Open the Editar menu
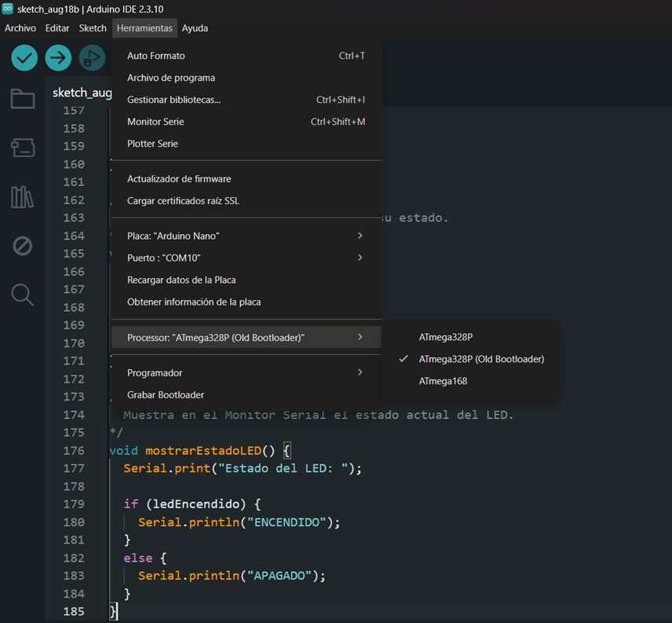The image size is (672, 623). 57,28
